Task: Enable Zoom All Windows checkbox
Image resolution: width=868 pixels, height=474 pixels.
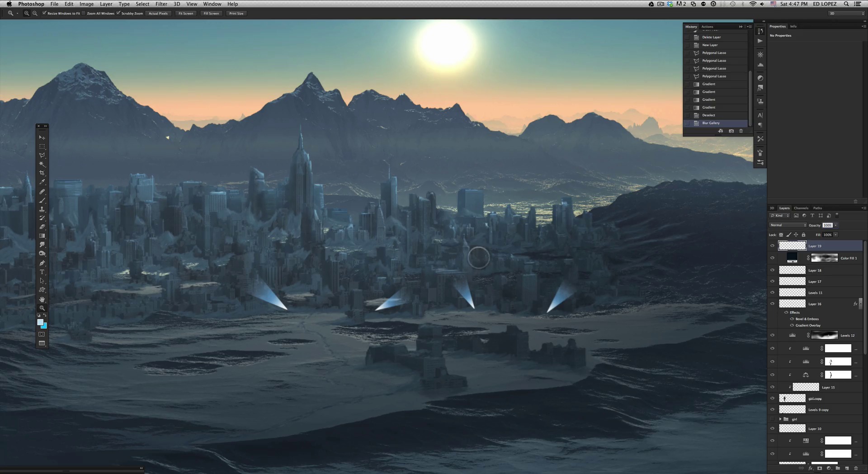Action: 84,13
